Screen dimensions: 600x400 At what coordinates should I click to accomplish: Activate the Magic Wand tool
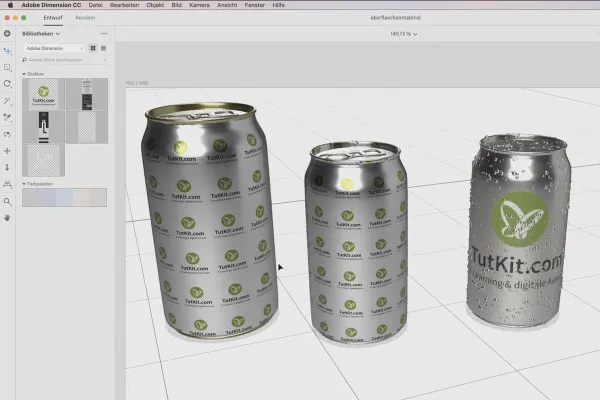pyautogui.click(x=7, y=101)
